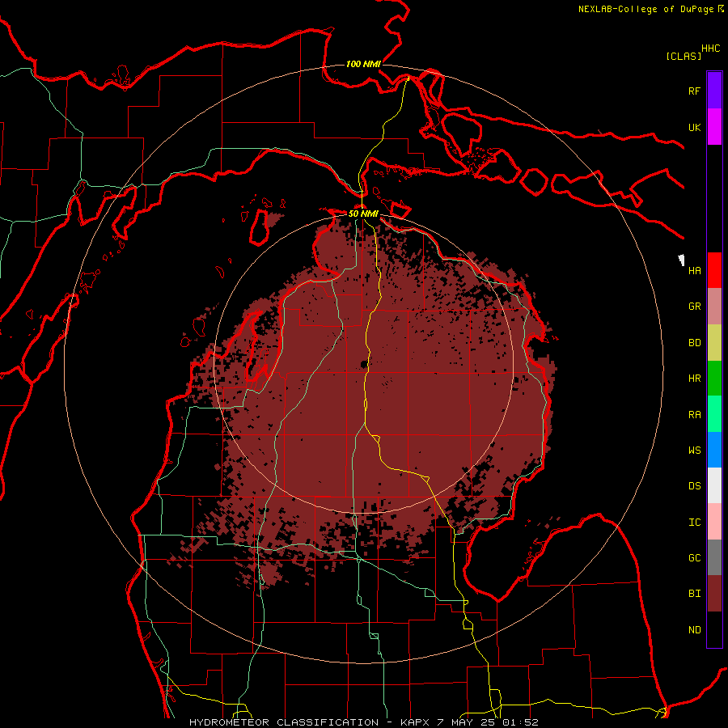Click the HHC legend title
The width and height of the screenshot is (728, 728).
click(x=711, y=49)
